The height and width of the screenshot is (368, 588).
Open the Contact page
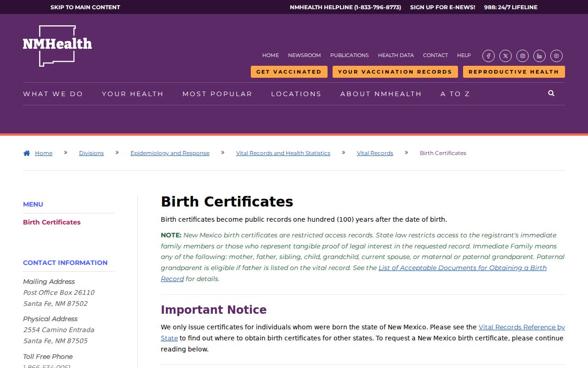[x=435, y=55]
